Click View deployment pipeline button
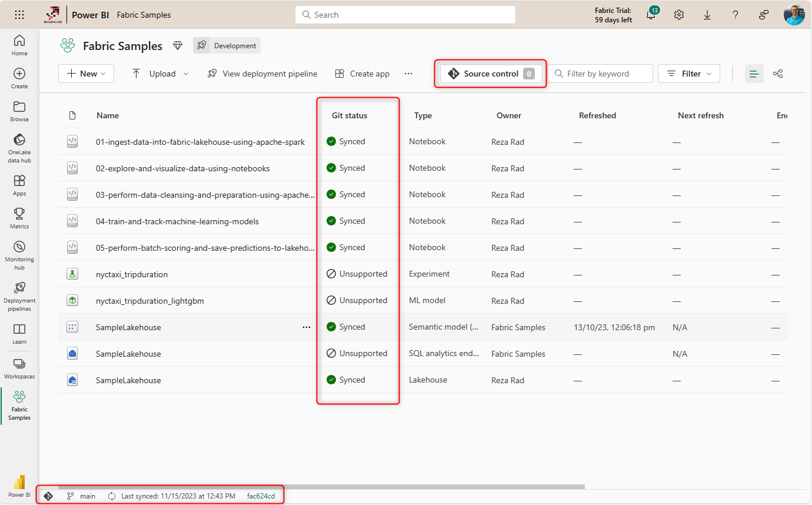Image resolution: width=812 pixels, height=505 pixels. pos(262,74)
